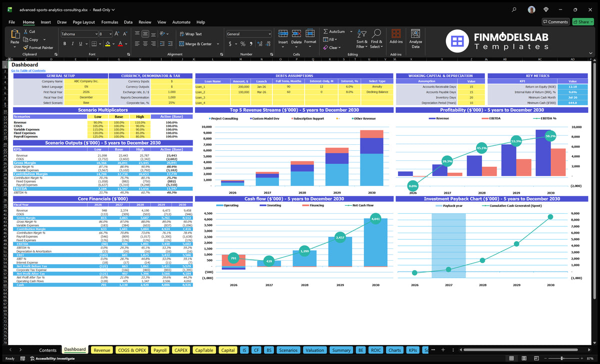This screenshot has height=364, width=600.
Task: Toggle Underline formatting
Action: point(81,44)
